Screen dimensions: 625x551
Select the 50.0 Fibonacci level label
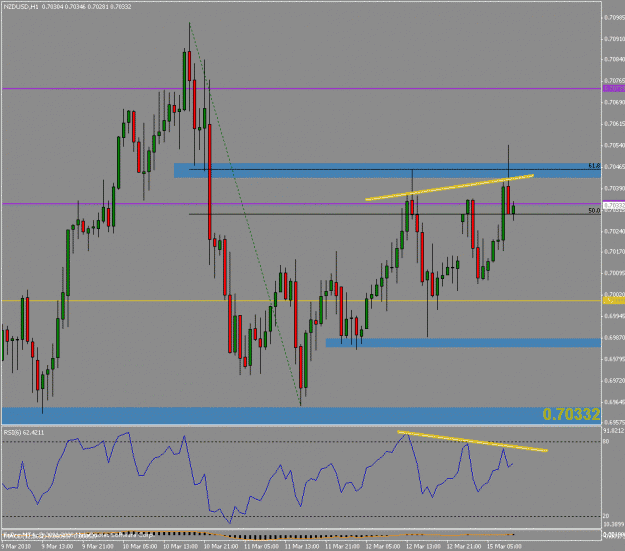[594, 211]
